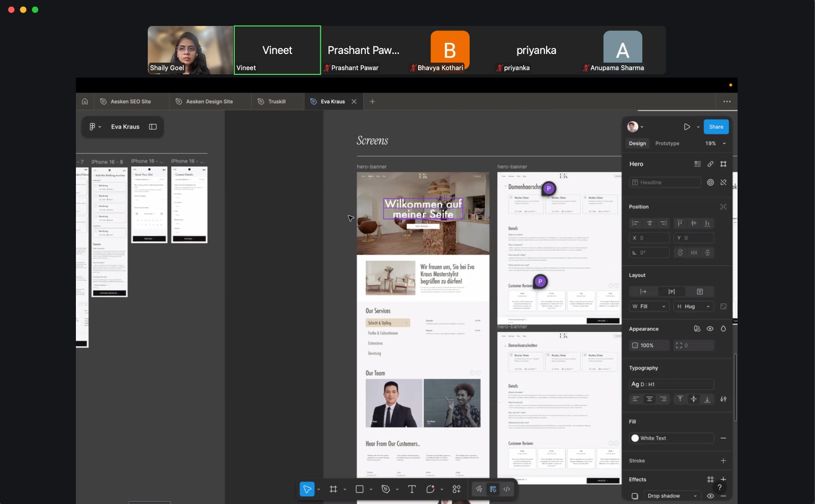Open the Actions components icon in toolbar
This screenshot has width=815, height=504.
click(456, 489)
